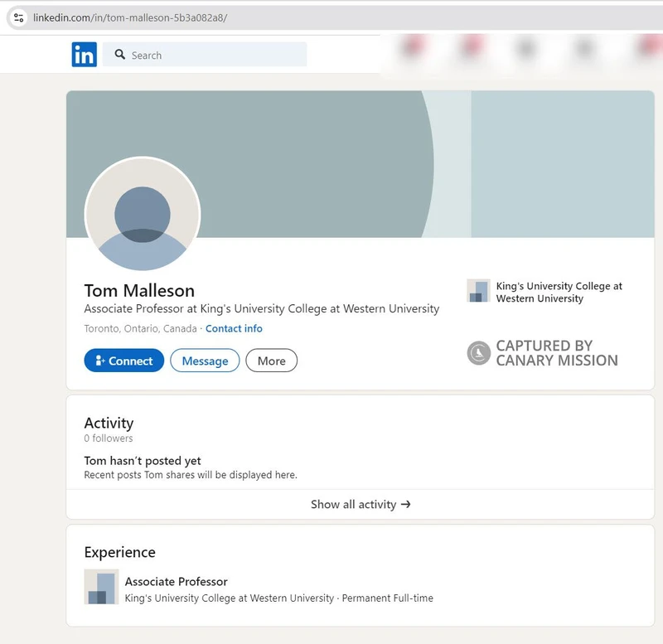Click the '0 followers' text
Image resolution: width=663 pixels, height=644 pixels.
(109, 438)
